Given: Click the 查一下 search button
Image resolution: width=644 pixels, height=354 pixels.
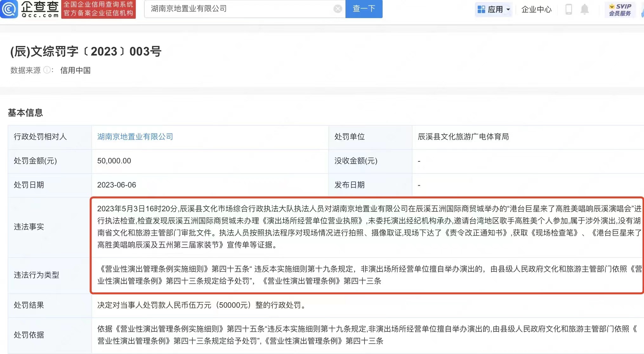Looking at the screenshot, I should point(364,9).
